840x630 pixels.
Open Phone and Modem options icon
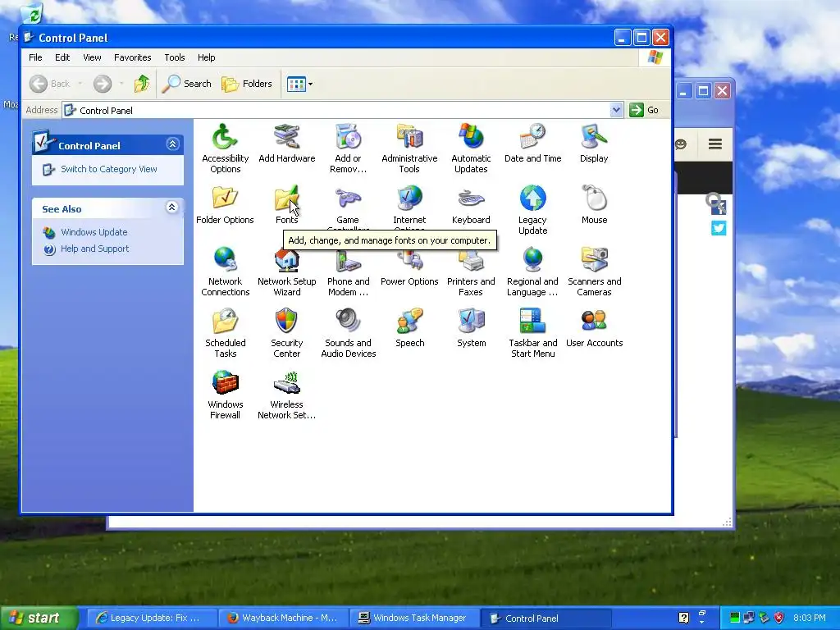(x=348, y=261)
